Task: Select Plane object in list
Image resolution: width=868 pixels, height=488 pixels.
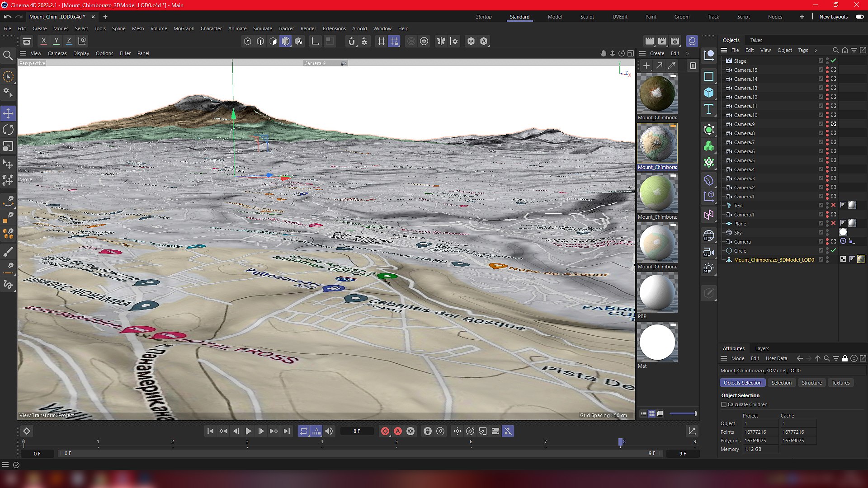Action: (740, 224)
